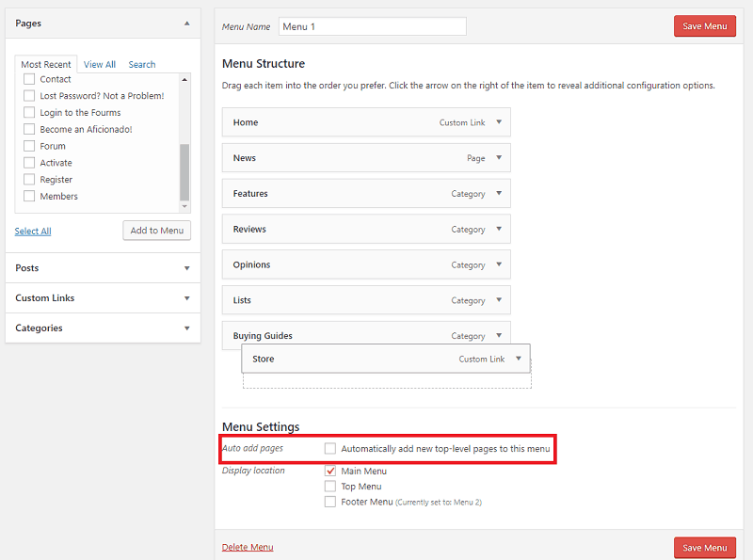Expand the Custom Links section
The width and height of the screenshot is (753, 560).
coord(186,298)
